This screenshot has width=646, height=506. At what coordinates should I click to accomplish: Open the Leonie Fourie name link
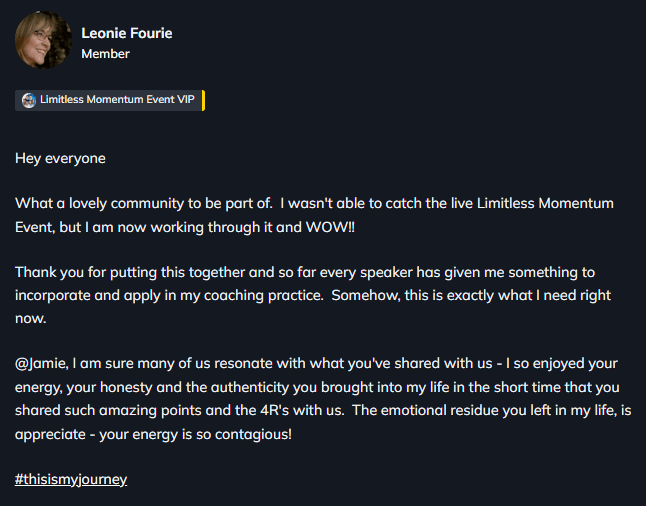[x=126, y=33]
